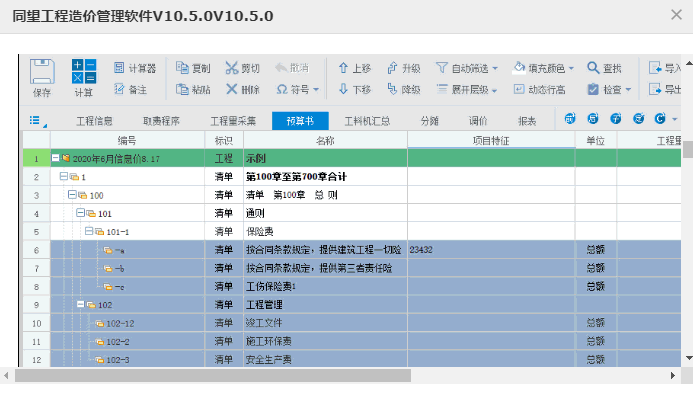The width and height of the screenshot is (693, 395).
Task: Click the 编号 column header
Action: (x=127, y=141)
